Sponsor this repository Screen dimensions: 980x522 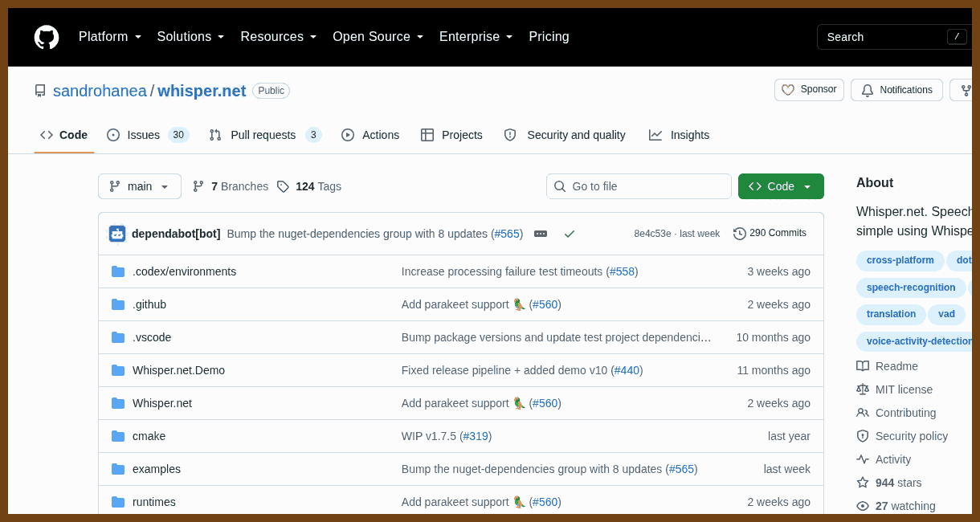[809, 90]
